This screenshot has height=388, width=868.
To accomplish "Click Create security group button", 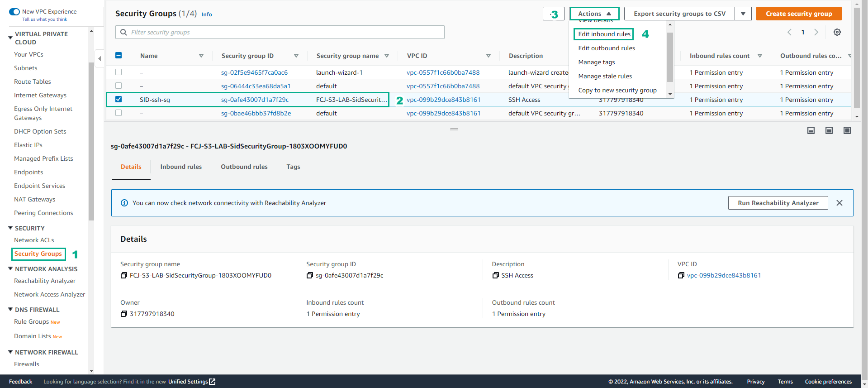I will click(x=799, y=14).
